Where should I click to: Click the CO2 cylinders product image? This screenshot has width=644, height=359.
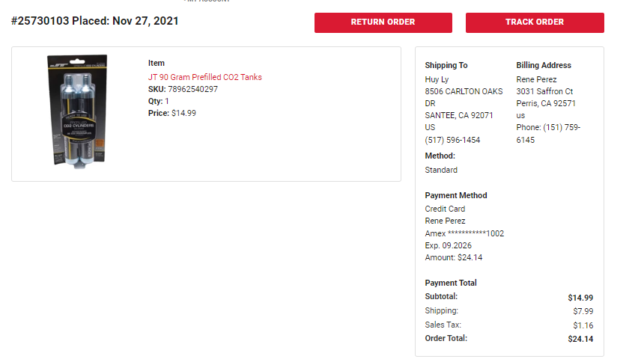click(78, 111)
